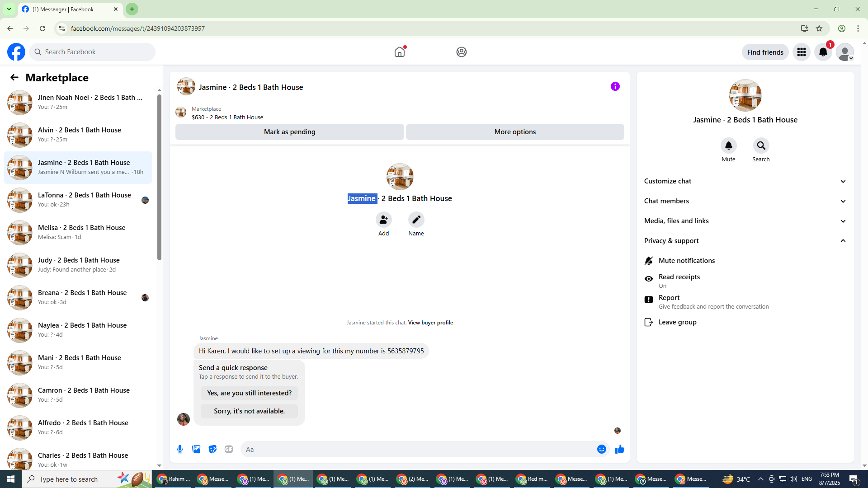Open Alvin's 2 Beds 1 Bath House chat
This screenshot has width=868, height=488.
78,135
